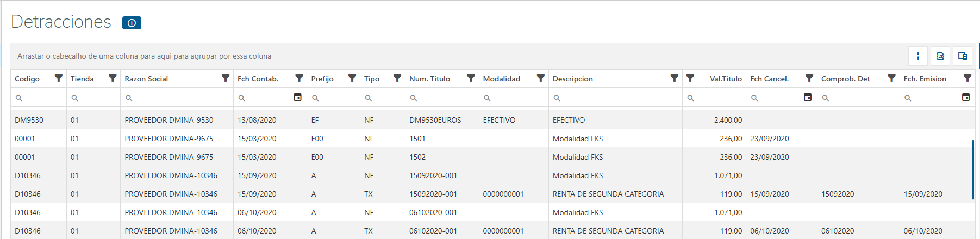Open the Tienda column filter funnel
Image resolution: width=980 pixels, height=239 pixels.
click(x=113, y=79)
